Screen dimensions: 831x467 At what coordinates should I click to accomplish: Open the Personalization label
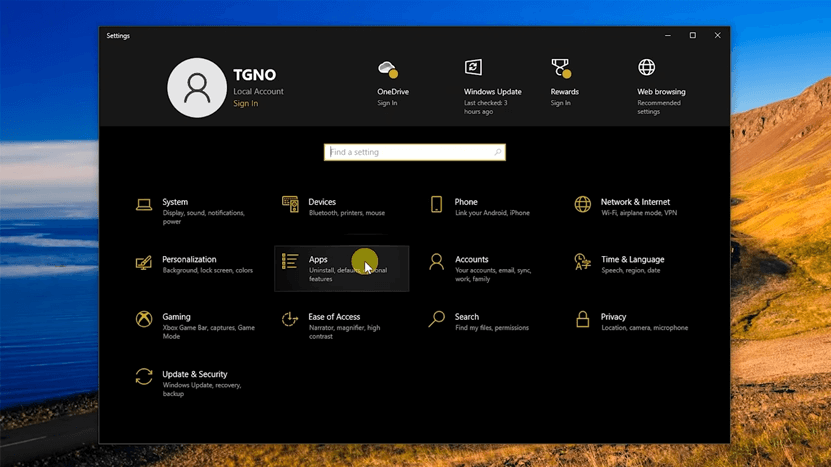(189, 259)
